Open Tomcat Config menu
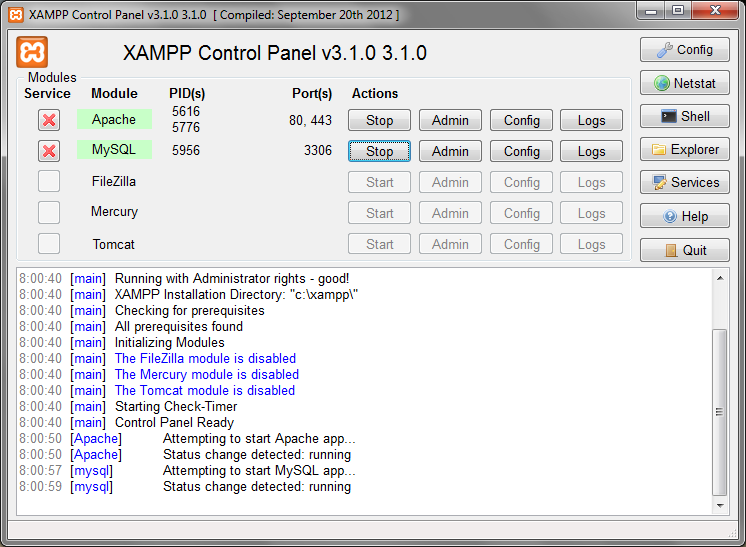Viewport: 746px width, 547px height. tap(521, 244)
